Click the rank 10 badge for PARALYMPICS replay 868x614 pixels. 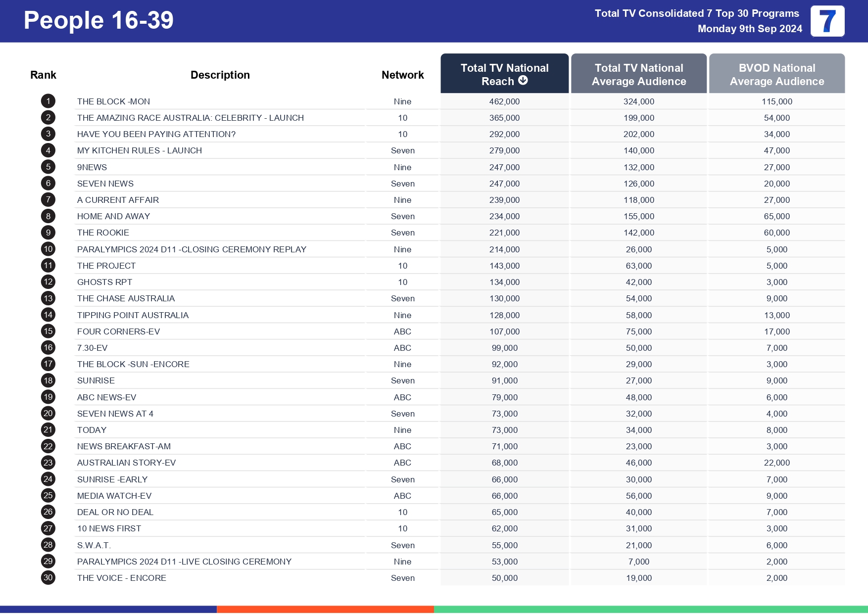click(48, 249)
